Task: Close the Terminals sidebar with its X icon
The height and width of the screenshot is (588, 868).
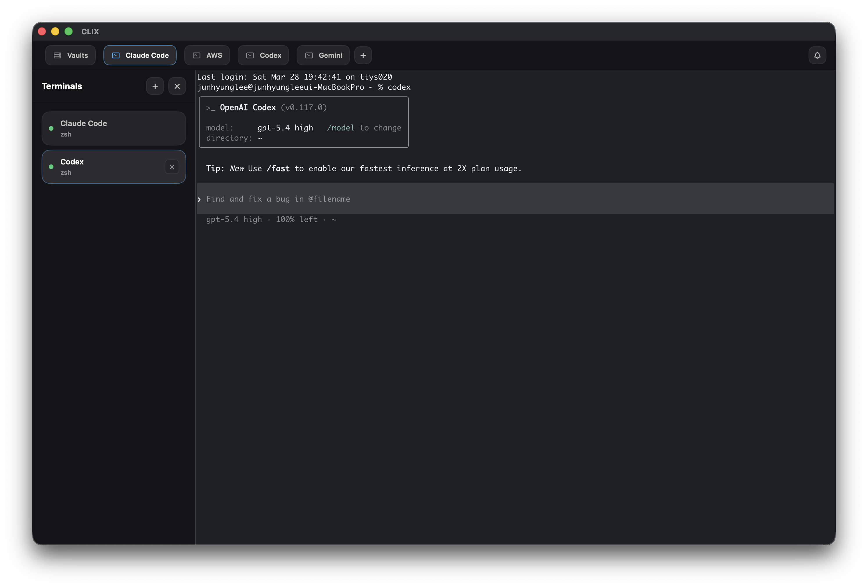Action: coord(177,86)
